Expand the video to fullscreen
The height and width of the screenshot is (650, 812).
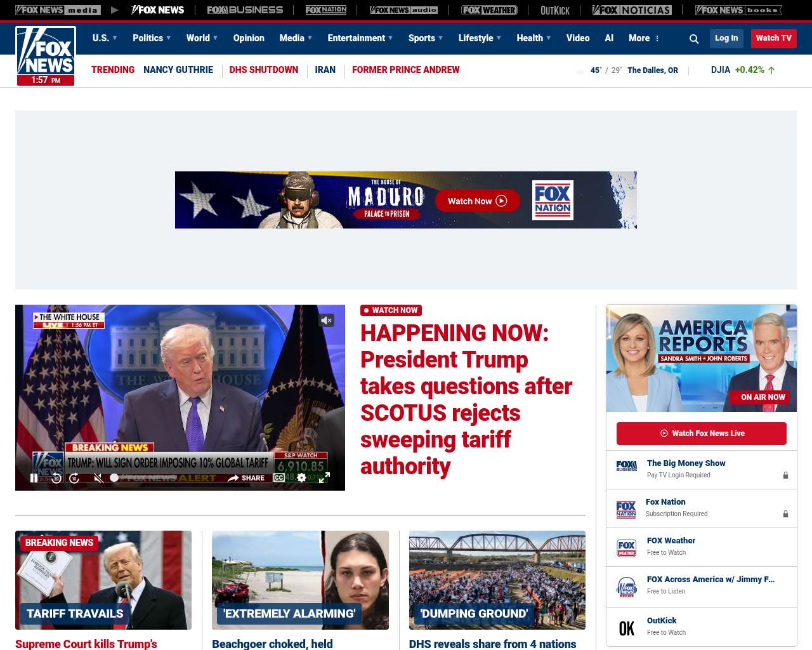pyautogui.click(x=324, y=477)
